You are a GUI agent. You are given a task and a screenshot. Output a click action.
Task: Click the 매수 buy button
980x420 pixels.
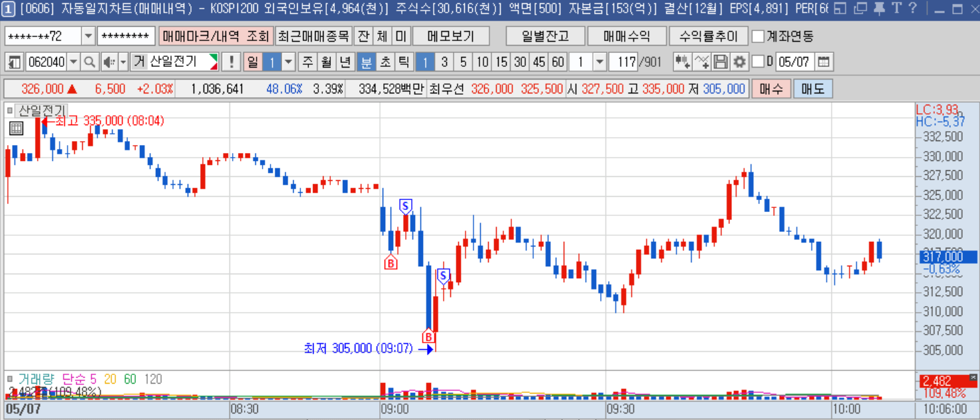click(771, 89)
